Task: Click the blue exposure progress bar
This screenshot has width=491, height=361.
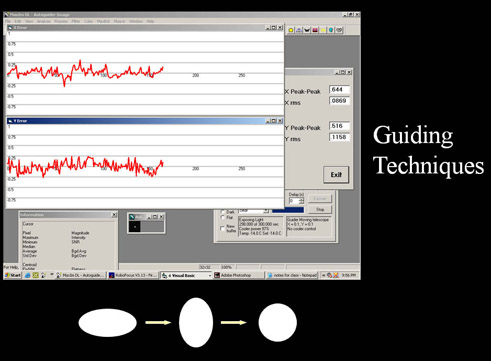Action: click(288, 210)
